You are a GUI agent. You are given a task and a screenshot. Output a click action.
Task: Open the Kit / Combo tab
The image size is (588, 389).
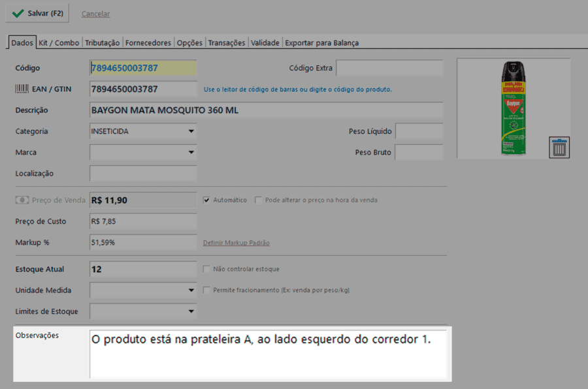click(59, 42)
